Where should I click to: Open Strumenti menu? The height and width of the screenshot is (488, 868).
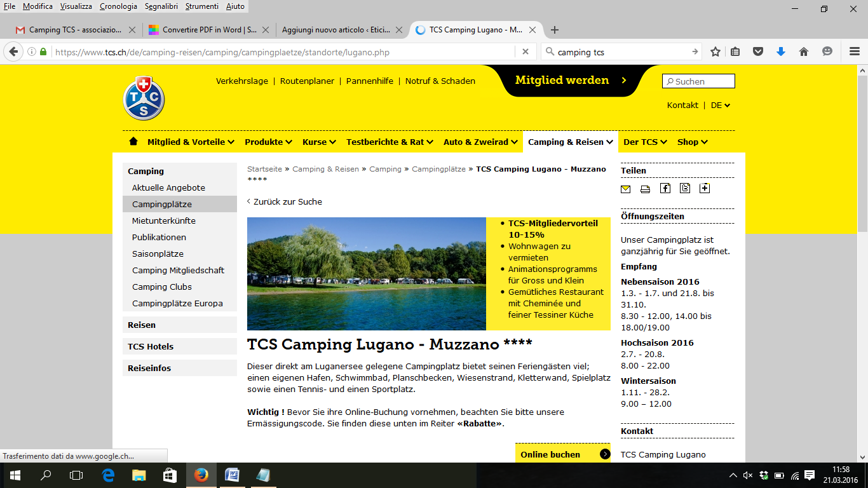[x=201, y=6]
